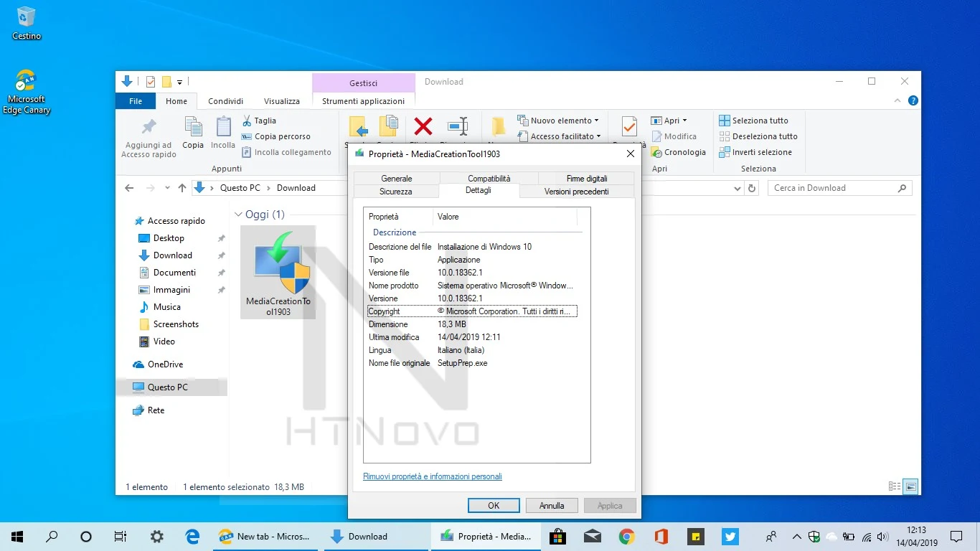Open Chrome from the taskbar

pos(627,536)
